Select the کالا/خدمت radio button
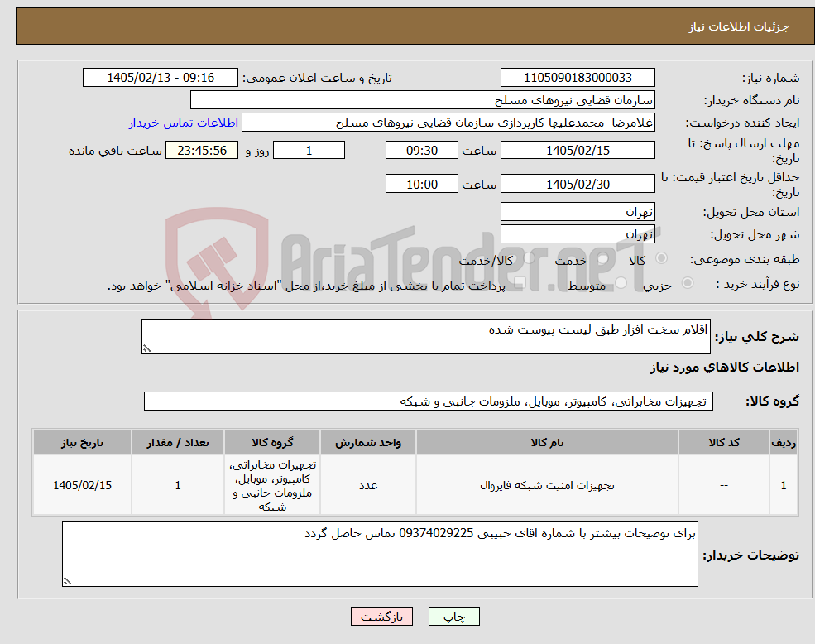815x644 pixels. click(529, 258)
